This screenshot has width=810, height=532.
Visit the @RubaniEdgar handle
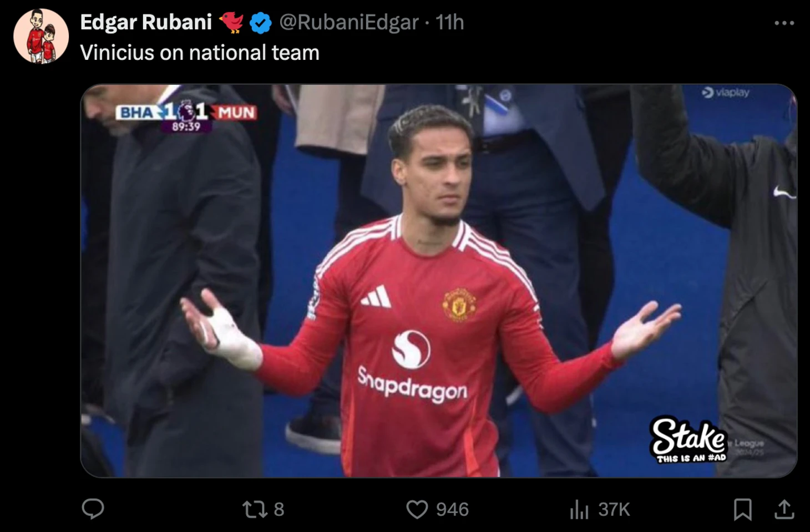click(348, 22)
